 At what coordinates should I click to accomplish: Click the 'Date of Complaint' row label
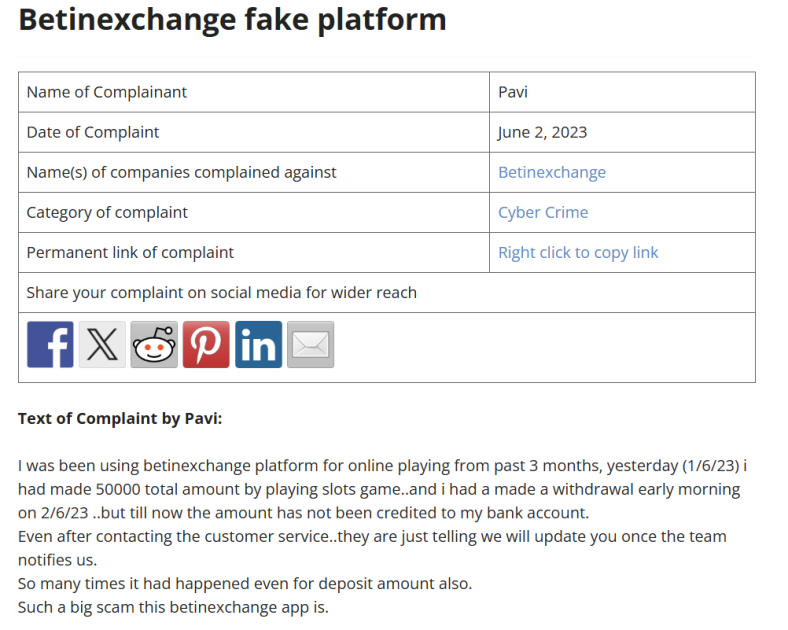[x=93, y=132]
